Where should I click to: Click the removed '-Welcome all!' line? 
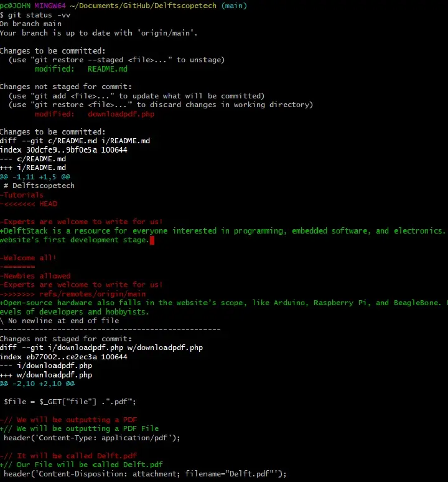[x=28, y=258]
